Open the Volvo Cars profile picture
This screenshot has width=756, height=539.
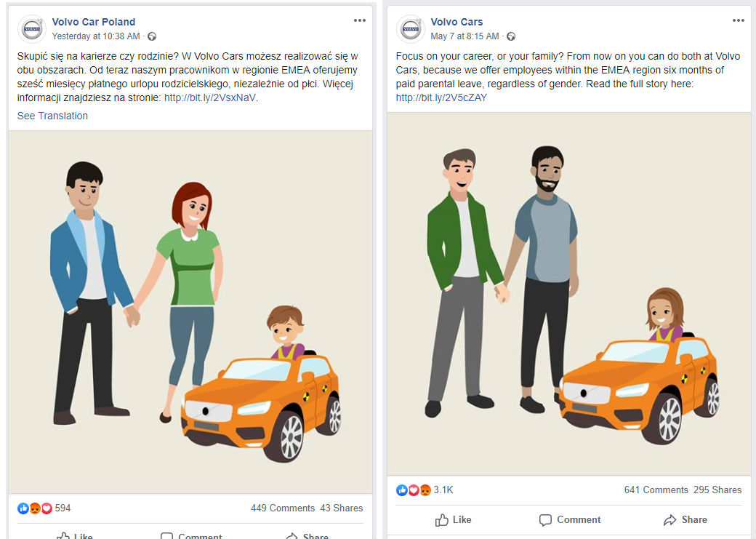tap(411, 29)
